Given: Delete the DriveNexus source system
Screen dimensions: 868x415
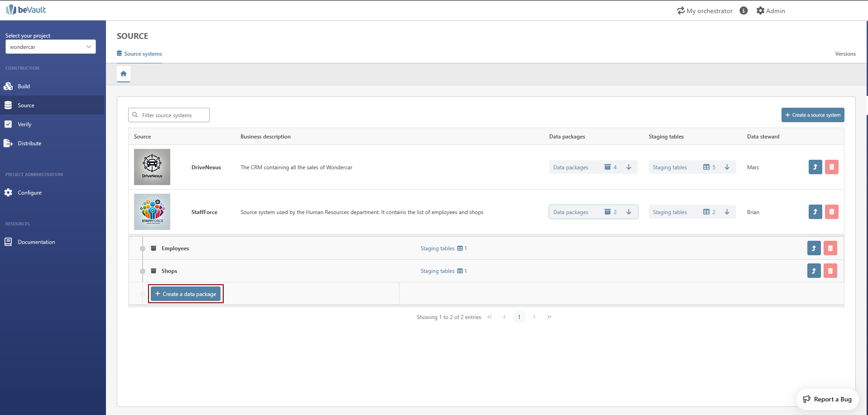Looking at the screenshot, I should (831, 167).
